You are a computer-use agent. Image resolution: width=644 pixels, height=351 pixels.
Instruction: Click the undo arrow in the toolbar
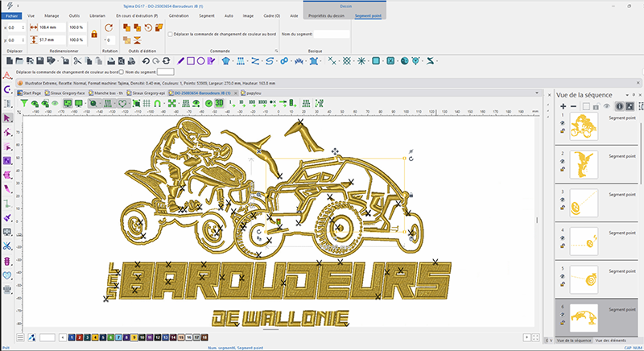(x=145, y=60)
